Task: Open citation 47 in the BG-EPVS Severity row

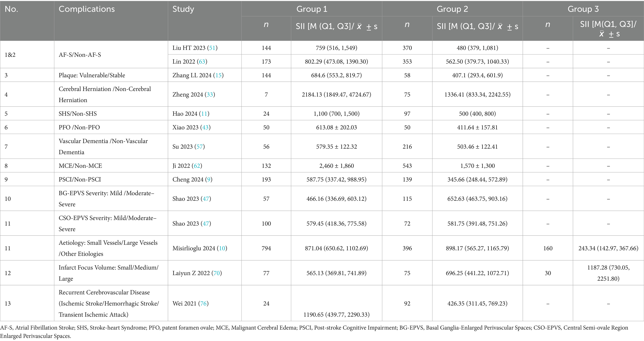Action: (206, 199)
